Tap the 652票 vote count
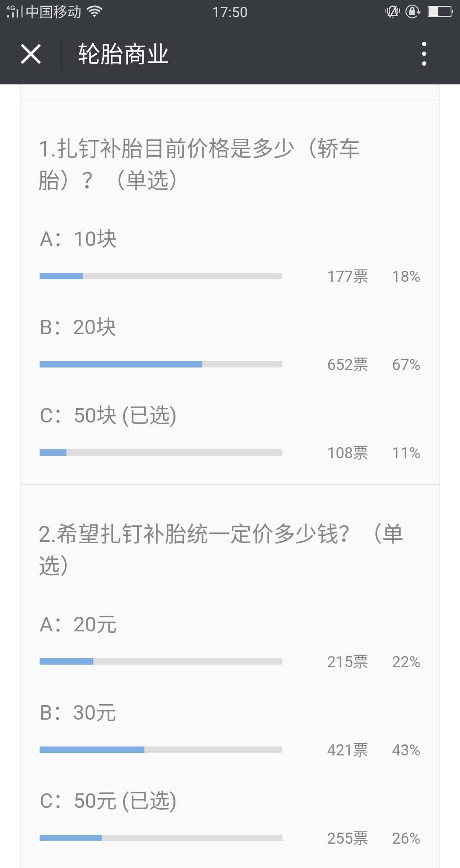The image size is (460, 868). tap(348, 365)
